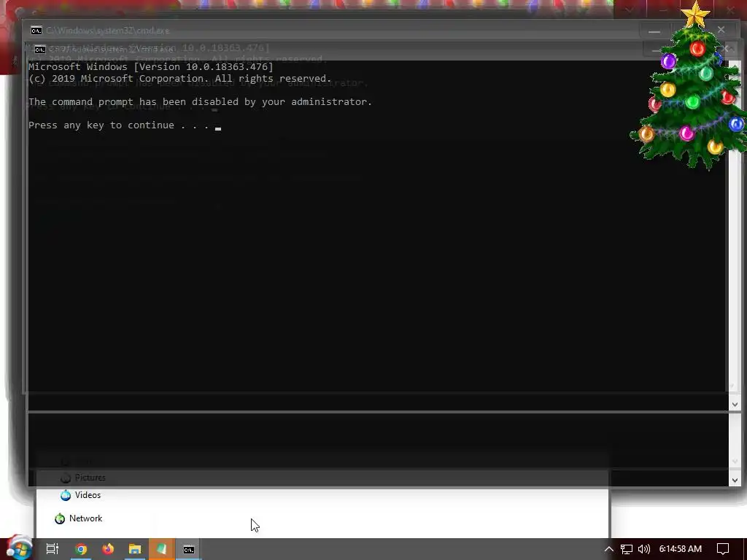747x560 pixels.
Task: Open the network status tray icon
Action: [627, 549]
